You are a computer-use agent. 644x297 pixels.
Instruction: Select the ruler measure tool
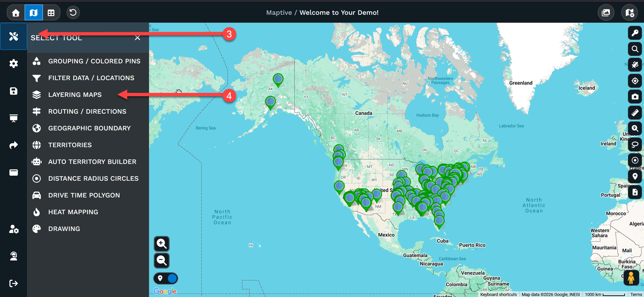pyautogui.click(x=635, y=113)
